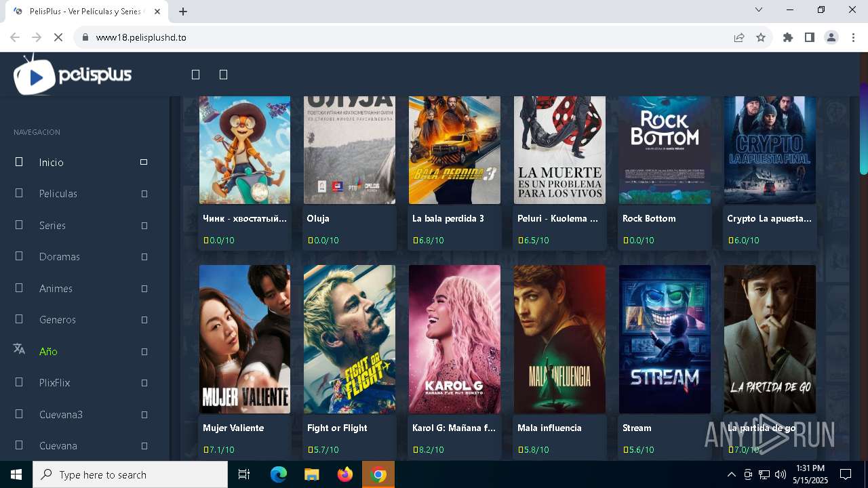This screenshot has width=868, height=488.
Task: Click the translate icon beside Año
Action: [x=19, y=349]
